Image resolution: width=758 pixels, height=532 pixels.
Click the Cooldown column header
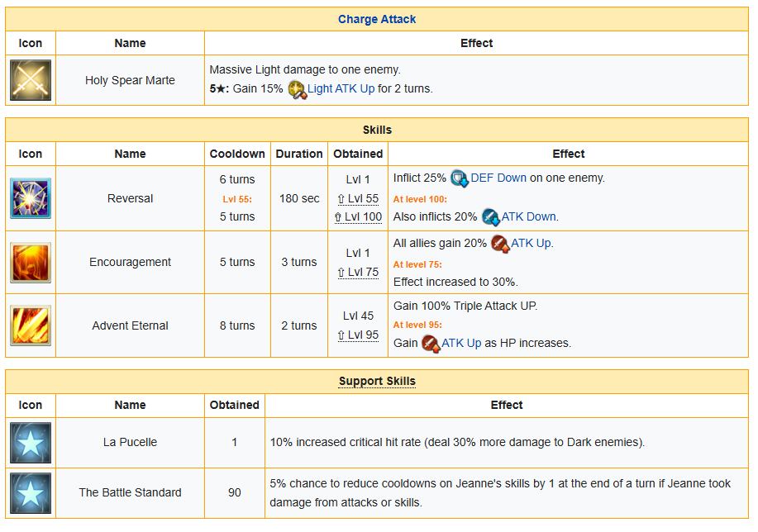(237, 154)
